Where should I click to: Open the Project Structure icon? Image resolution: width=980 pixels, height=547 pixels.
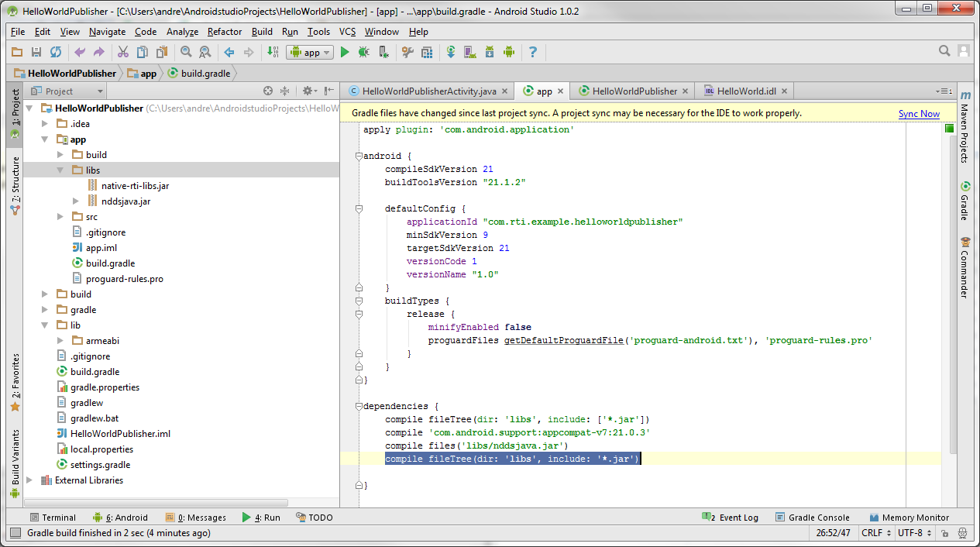[x=427, y=52]
